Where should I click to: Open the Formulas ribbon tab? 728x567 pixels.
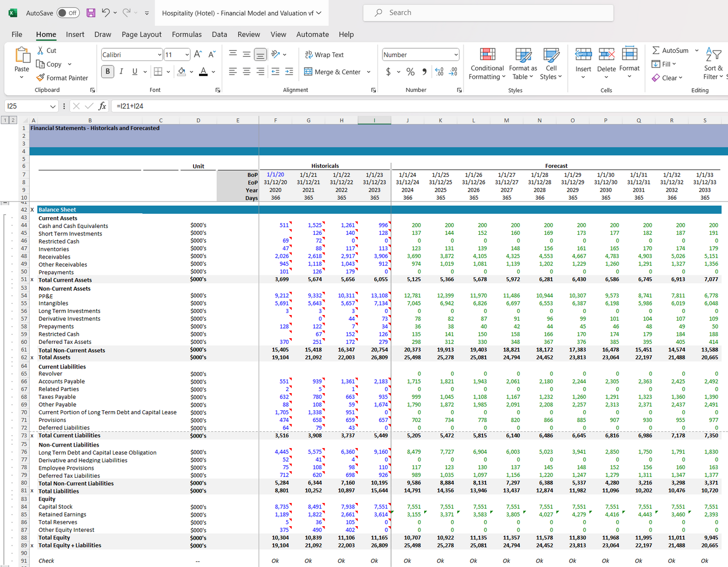pos(186,34)
